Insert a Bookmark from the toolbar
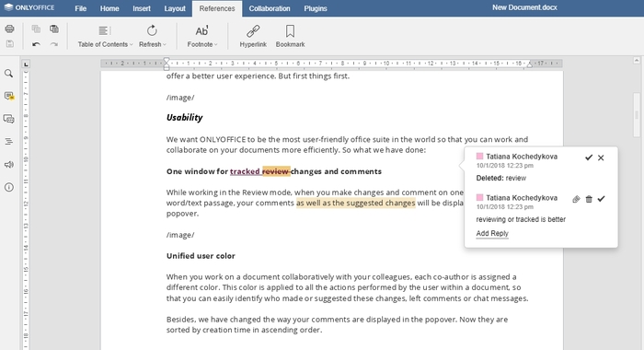The image size is (644, 350). pyautogui.click(x=290, y=36)
